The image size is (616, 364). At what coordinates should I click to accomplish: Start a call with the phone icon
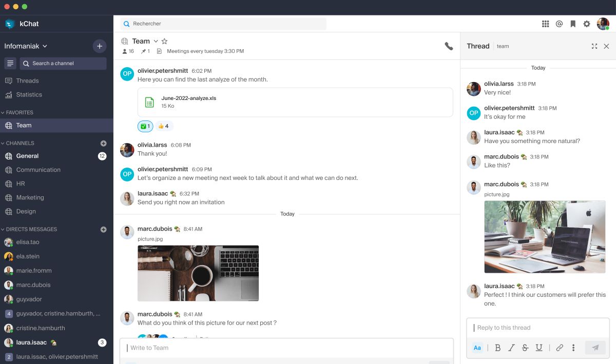pyautogui.click(x=449, y=46)
